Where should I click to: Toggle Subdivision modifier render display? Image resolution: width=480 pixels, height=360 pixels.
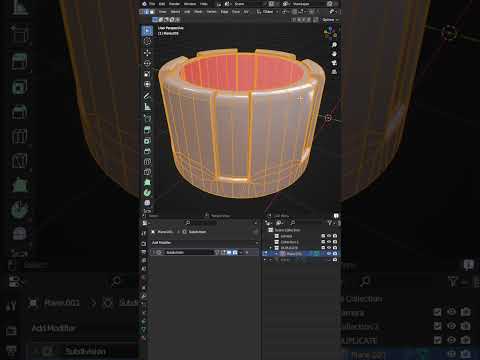click(235, 253)
